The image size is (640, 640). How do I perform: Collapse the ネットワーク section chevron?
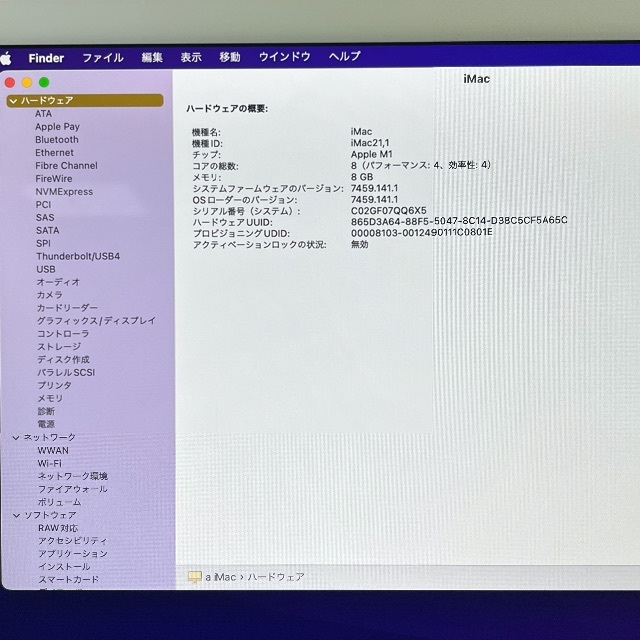click(x=16, y=438)
